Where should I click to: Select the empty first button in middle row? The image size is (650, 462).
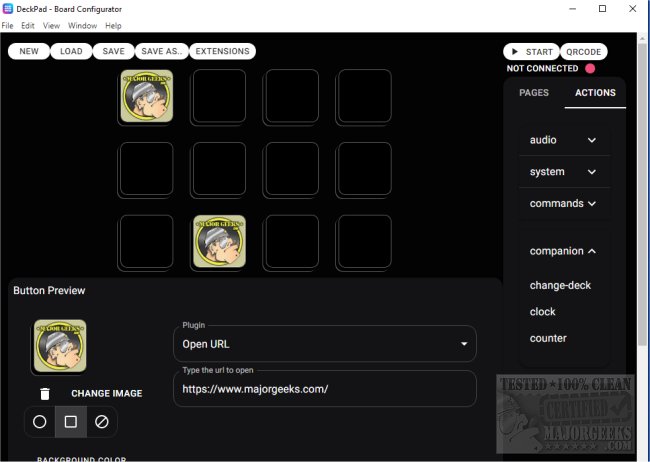(x=147, y=168)
